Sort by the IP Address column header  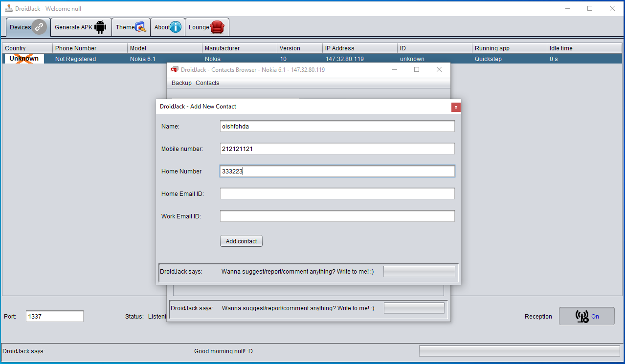pos(360,48)
